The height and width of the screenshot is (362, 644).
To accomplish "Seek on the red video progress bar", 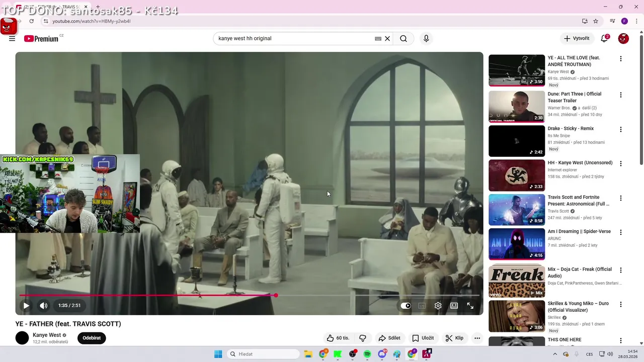I will (249, 295).
